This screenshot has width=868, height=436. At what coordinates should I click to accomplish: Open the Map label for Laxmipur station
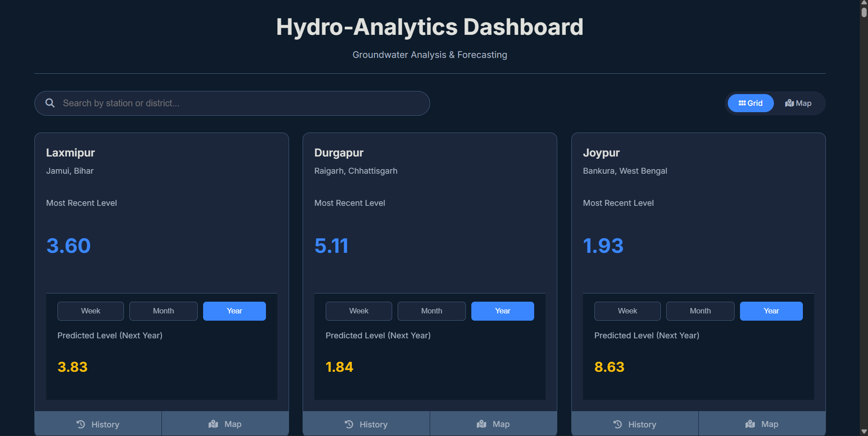(233, 424)
